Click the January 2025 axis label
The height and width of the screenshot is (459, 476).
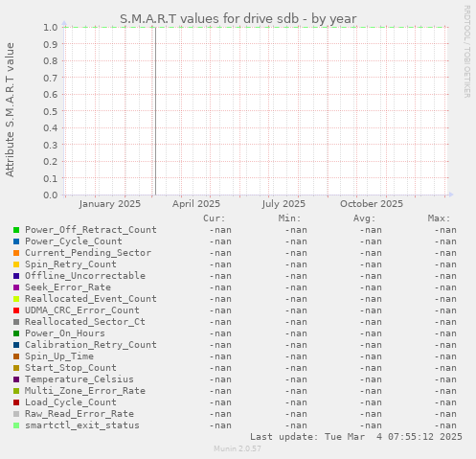110,204
